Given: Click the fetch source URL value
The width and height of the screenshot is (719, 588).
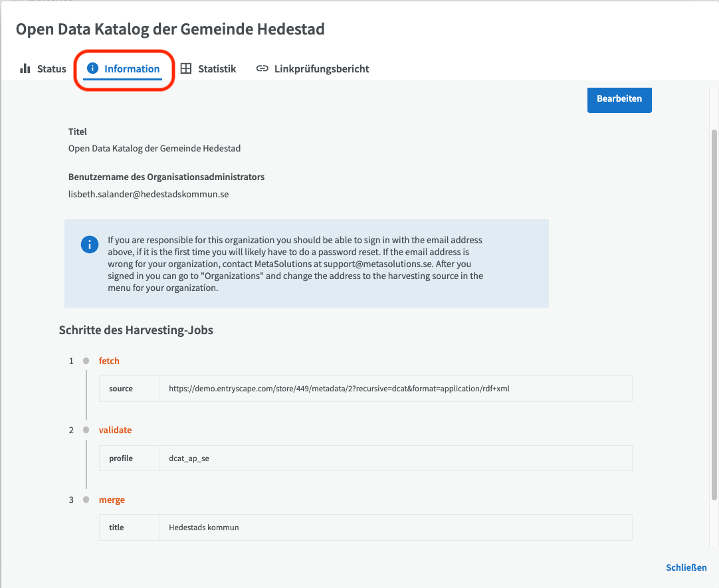Looking at the screenshot, I should pos(340,389).
